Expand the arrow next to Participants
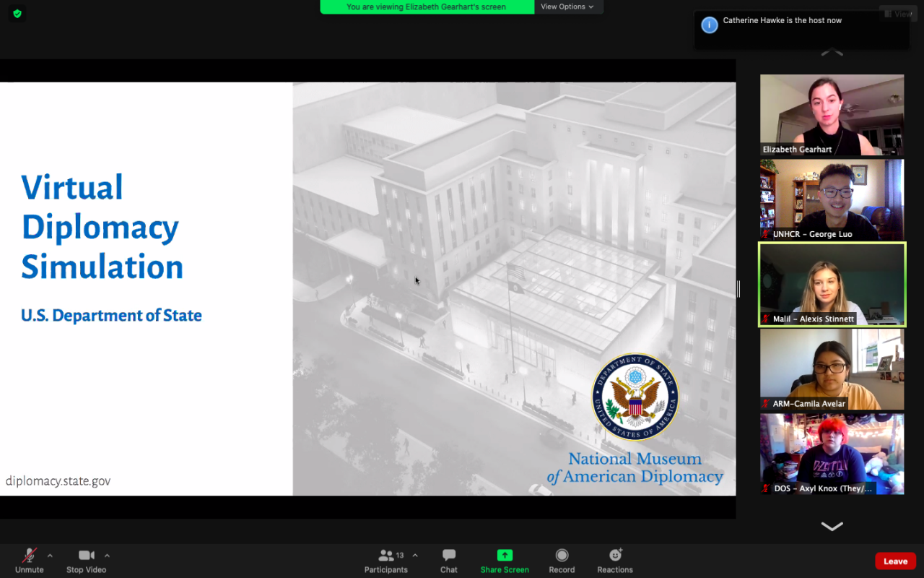The width and height of the screenshot is (924, 578). [415, 556]
